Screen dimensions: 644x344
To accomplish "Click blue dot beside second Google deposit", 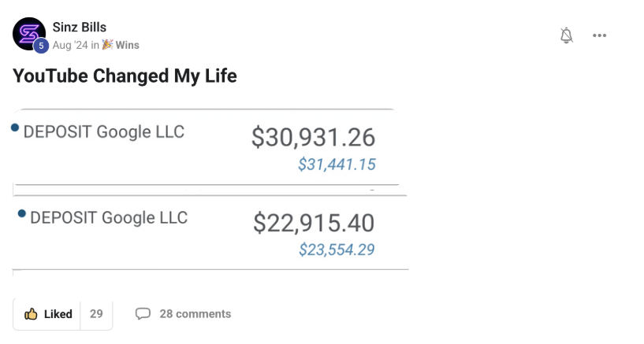I will [21, 213].
